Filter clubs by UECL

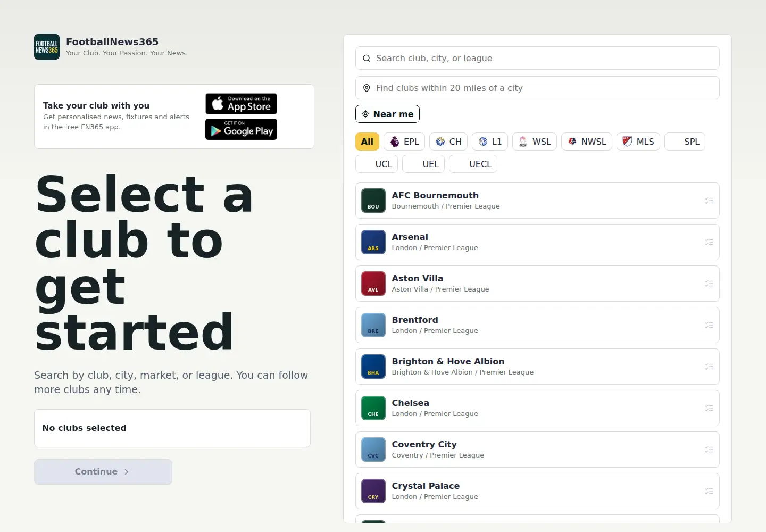click(x=473, y=164)
